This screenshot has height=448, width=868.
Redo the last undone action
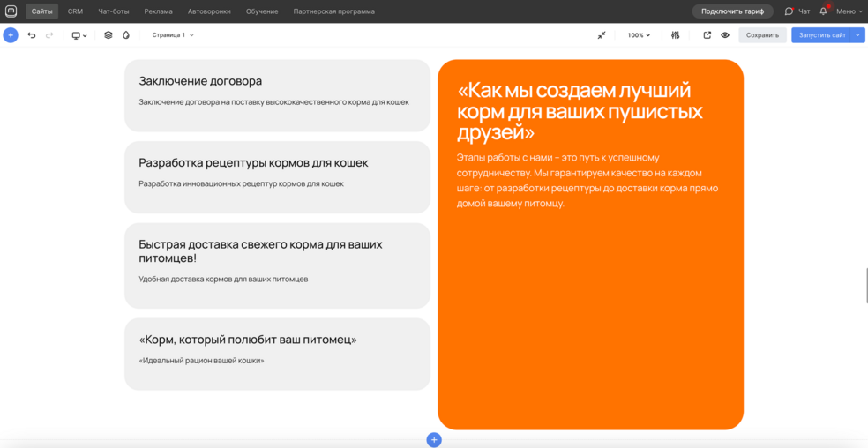pyautogui.click(x=49, y=35)
